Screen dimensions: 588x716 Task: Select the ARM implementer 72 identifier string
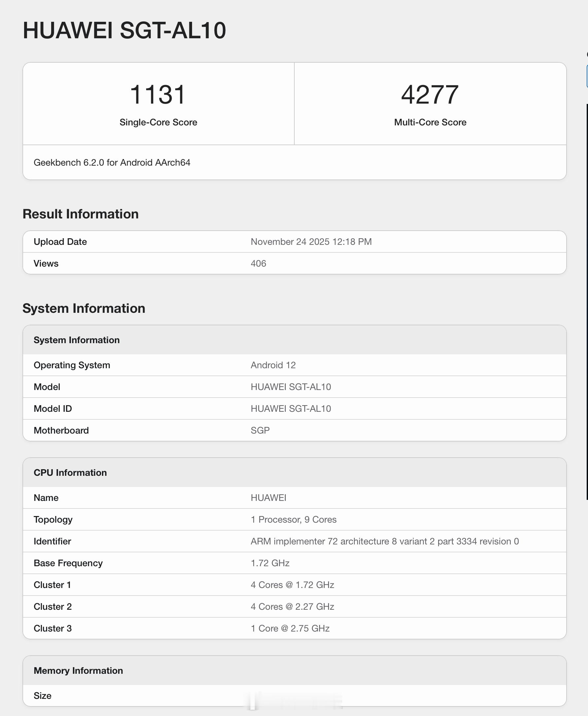[x=385, y=541]
